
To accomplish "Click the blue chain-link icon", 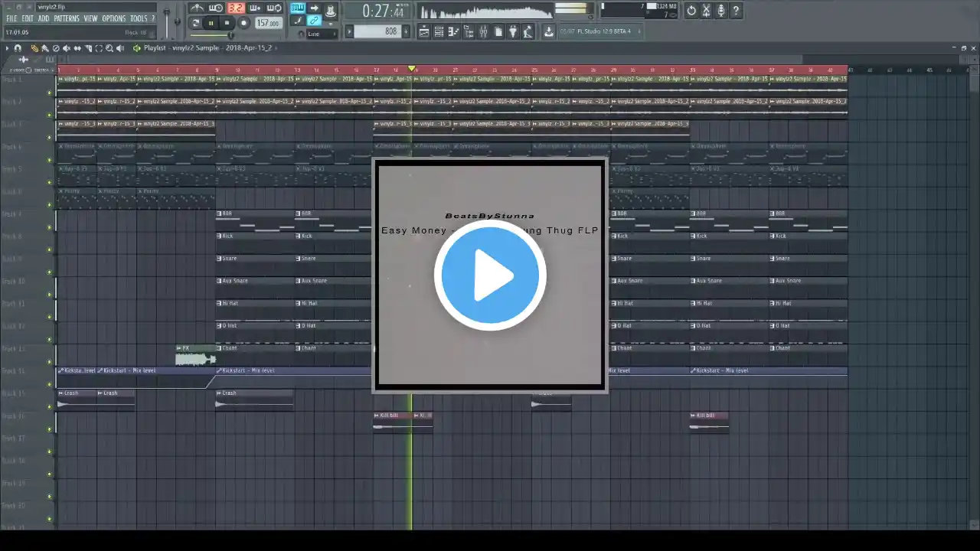I will [x=314, y=21].
